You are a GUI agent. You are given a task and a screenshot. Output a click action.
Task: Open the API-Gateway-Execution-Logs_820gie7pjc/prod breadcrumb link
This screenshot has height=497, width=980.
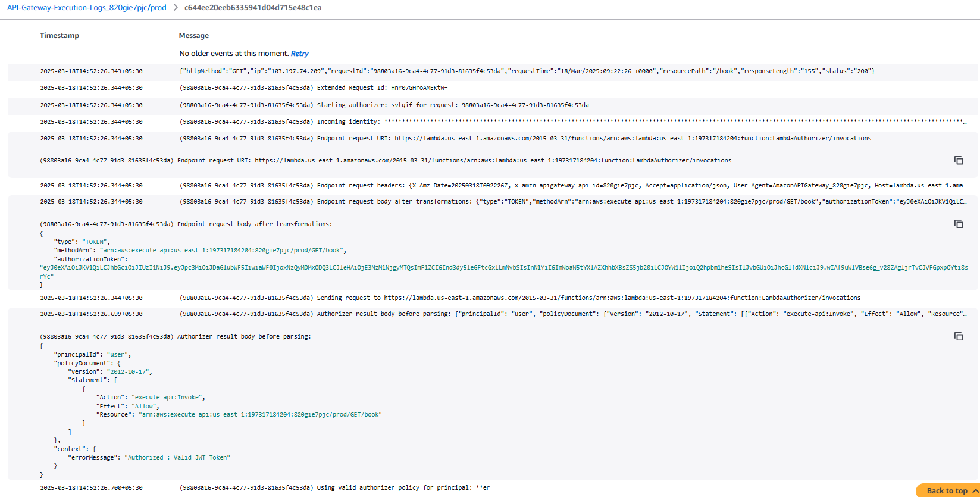[87, 8]
